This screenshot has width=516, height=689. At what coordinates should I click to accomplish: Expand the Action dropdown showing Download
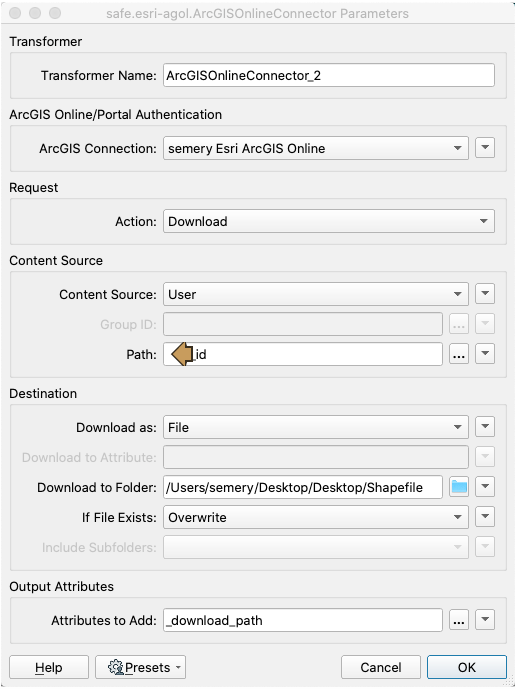tap(329, 221)
